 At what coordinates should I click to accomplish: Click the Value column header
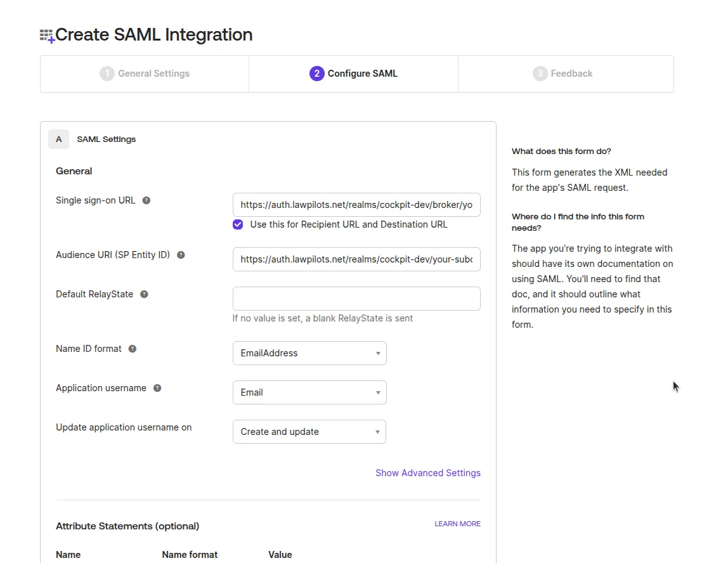pos(280,555)
